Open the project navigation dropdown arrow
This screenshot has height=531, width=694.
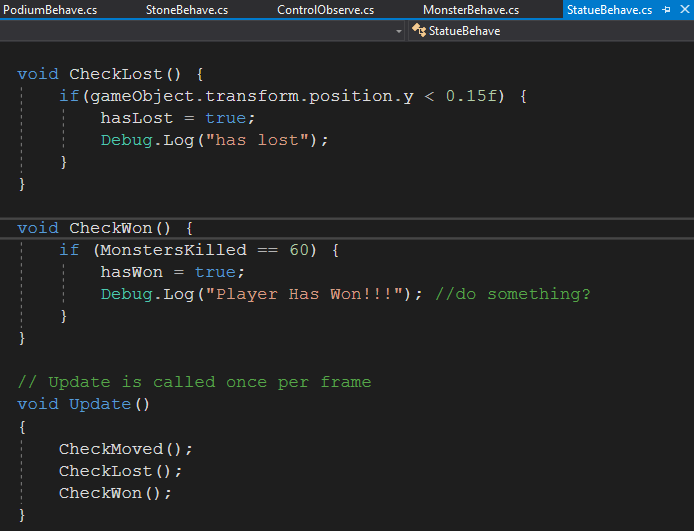click(x=399, y=31)
